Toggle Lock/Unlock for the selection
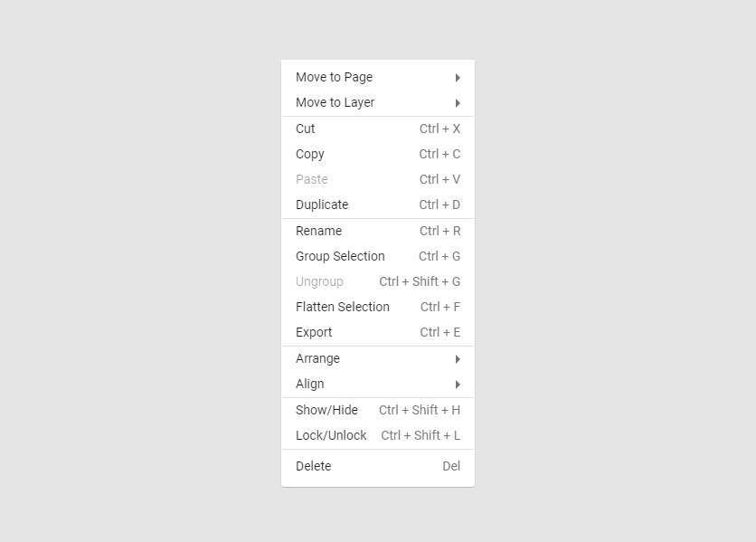The image size is (756, 542). point(331,435)
